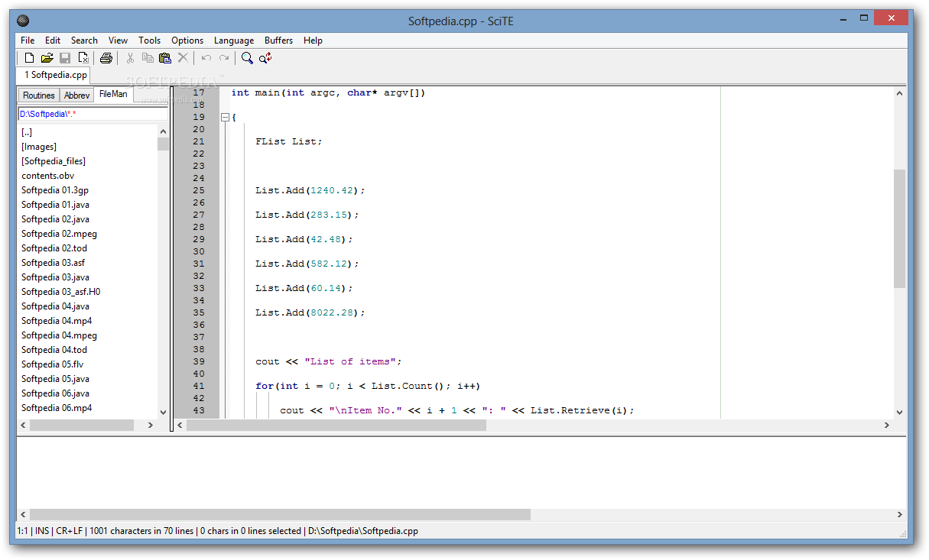This screenshot has width=929, height=560.
Task: Click the Print toolbar icon
Action: click(x=106, y=58)
